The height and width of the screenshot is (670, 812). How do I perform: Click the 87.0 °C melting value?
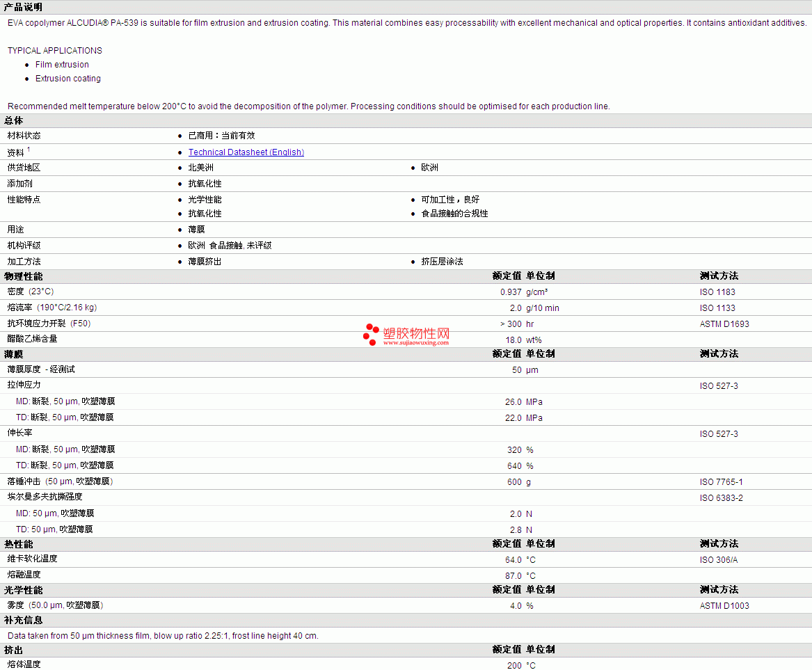click(x=520, y=576)
